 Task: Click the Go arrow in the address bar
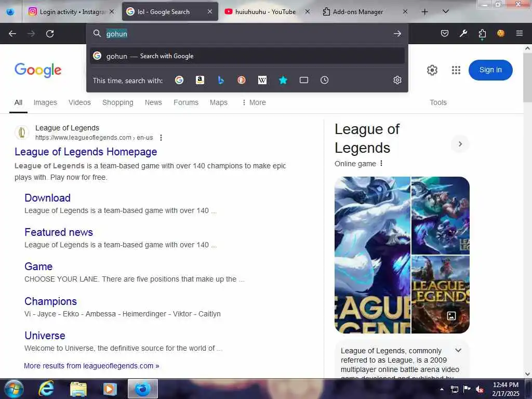397,34
